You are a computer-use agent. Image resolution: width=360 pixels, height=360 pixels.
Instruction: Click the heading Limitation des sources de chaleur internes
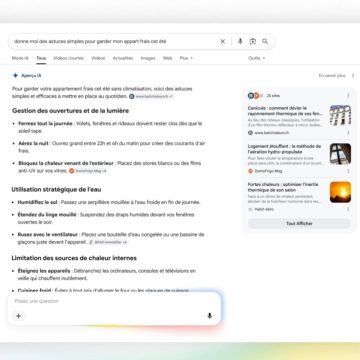click(74, 258)
